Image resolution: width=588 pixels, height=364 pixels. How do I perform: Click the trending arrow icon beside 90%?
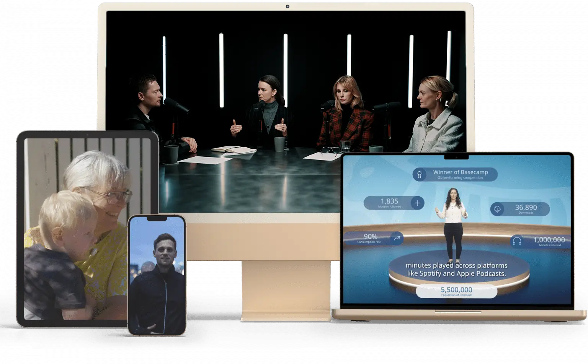coord(397,238)
